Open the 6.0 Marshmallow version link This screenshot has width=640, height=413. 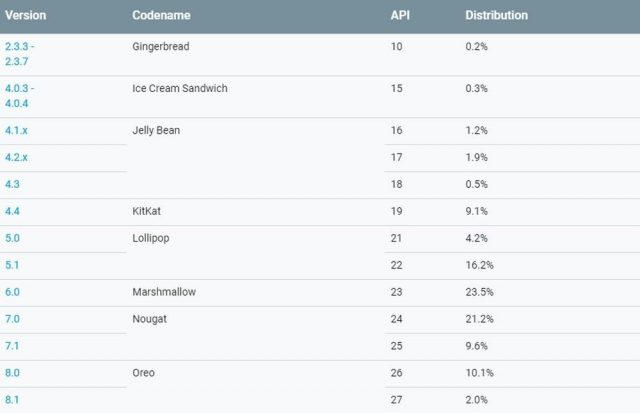[11, 293]
